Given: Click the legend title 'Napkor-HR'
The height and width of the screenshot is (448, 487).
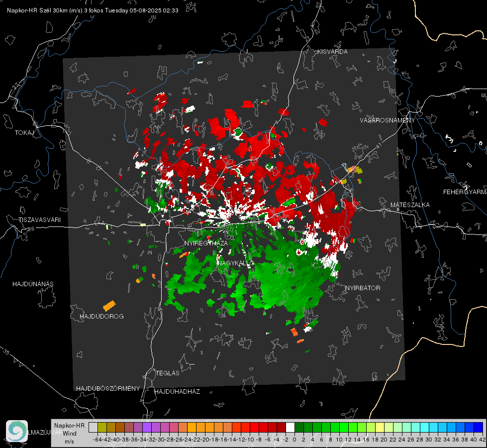Looking at the screenshot, I should coord(69,426).
